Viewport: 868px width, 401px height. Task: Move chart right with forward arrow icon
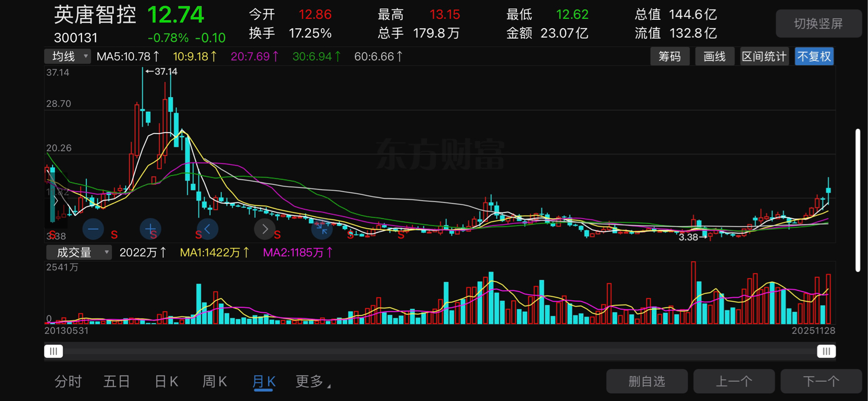[265, 229]
